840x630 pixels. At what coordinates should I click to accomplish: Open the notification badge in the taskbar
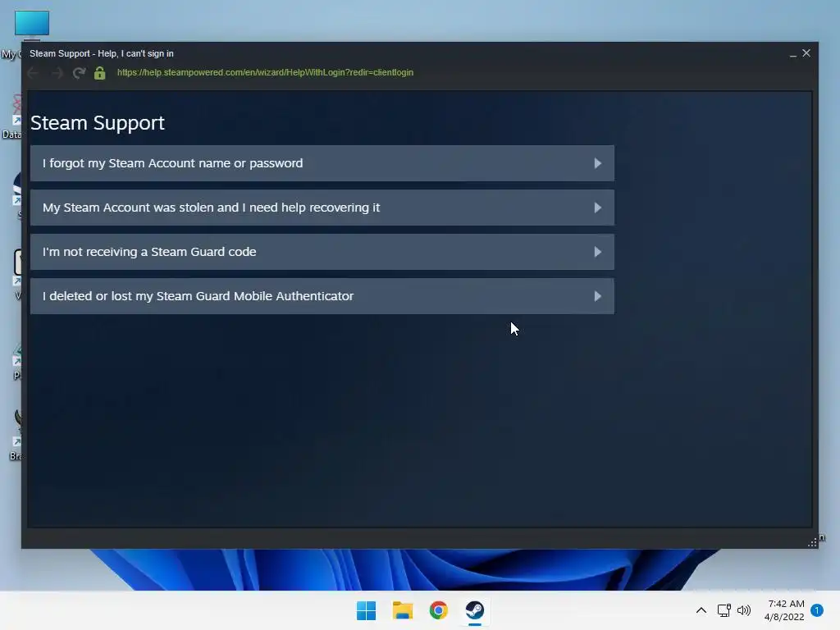pyautogui.click(x=817, y=610)
